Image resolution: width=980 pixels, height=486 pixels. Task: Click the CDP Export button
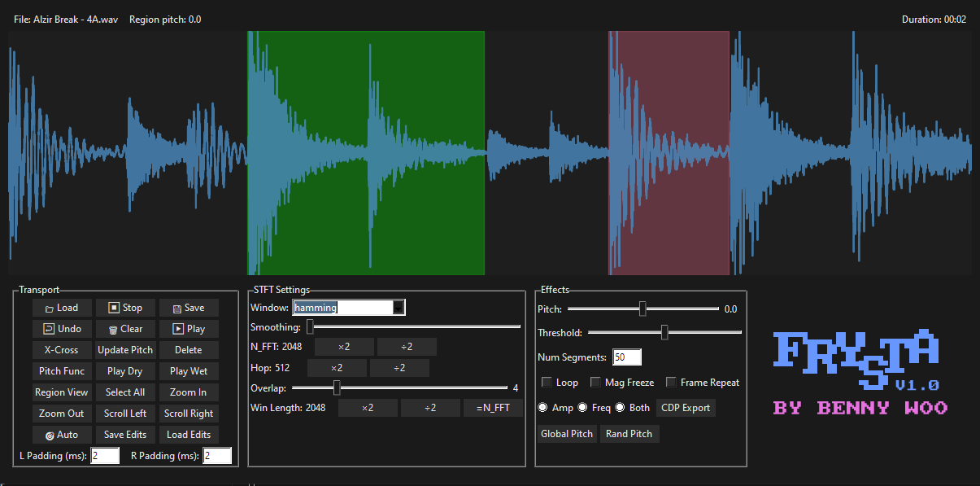tap(686, 408)
